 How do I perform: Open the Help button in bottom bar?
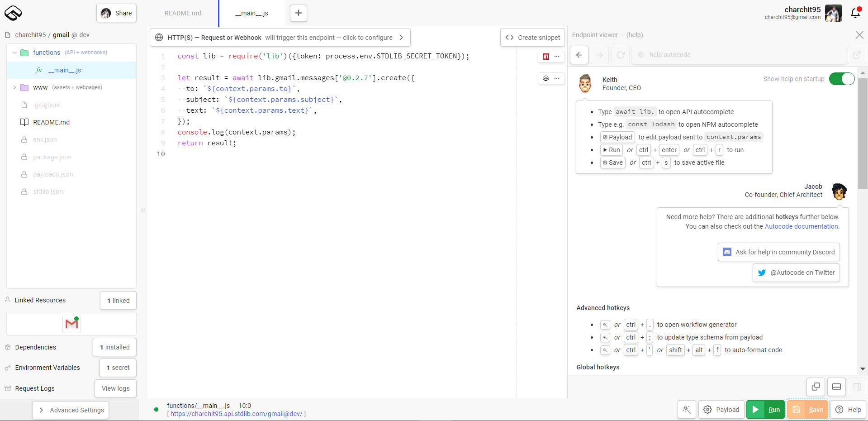848,410
